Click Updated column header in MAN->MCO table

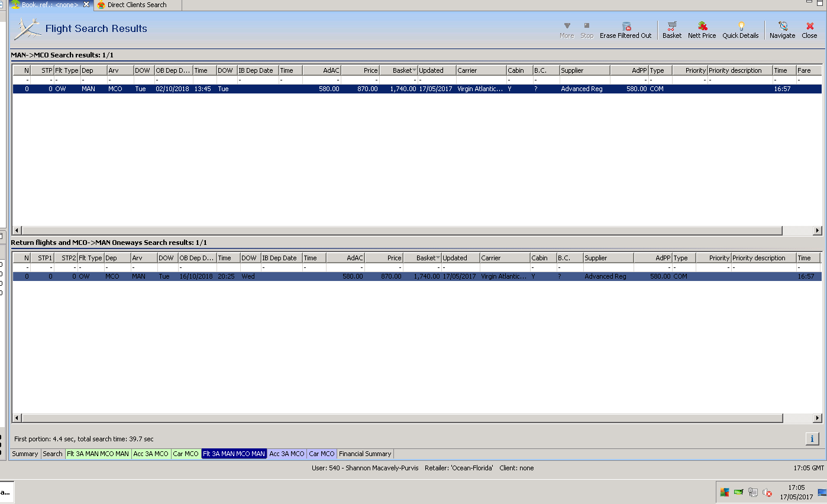pos(437,70)
